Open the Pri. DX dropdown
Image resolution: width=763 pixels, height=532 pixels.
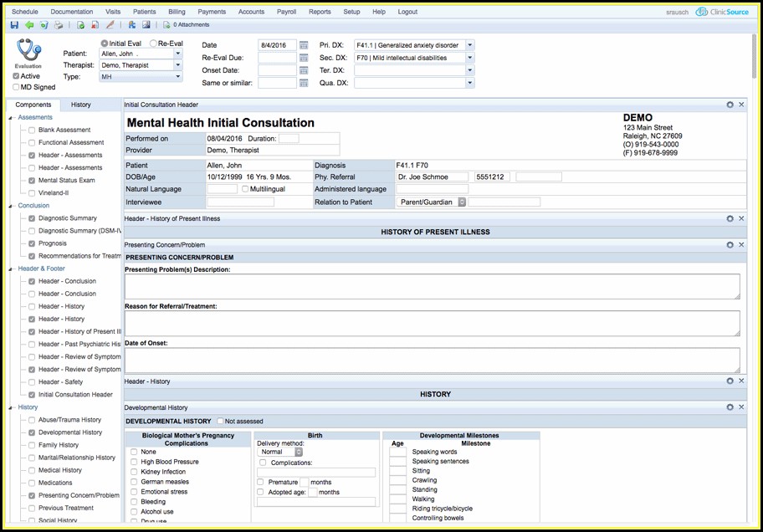pos(469,45)
